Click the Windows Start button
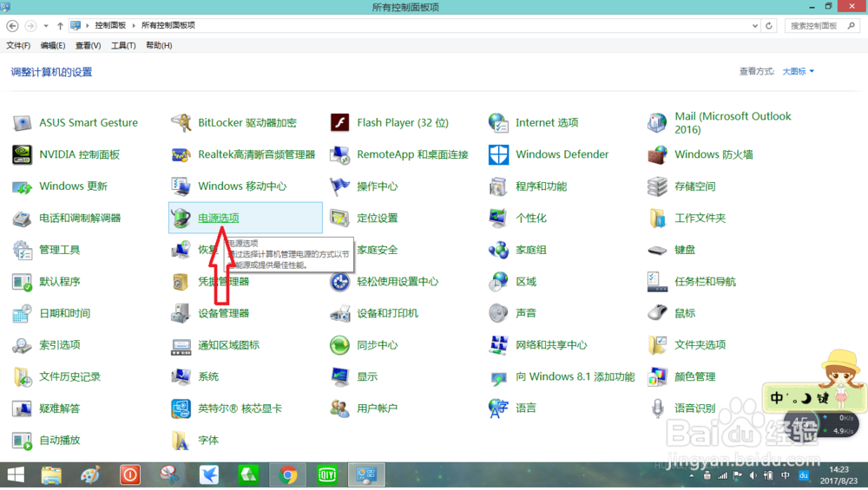Screen dimensions: 868x490 16,475
